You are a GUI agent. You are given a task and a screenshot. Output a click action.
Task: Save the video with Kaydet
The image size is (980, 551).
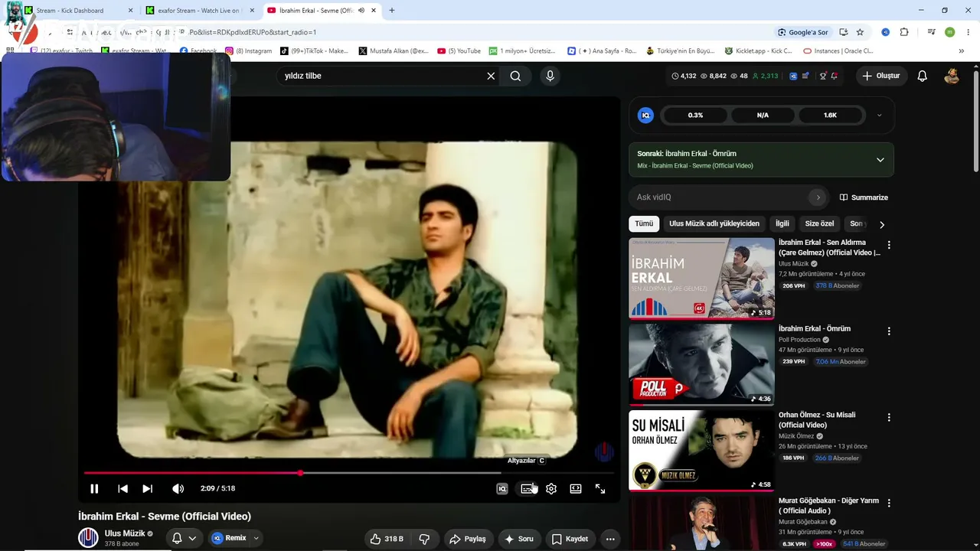pos(570,539)
